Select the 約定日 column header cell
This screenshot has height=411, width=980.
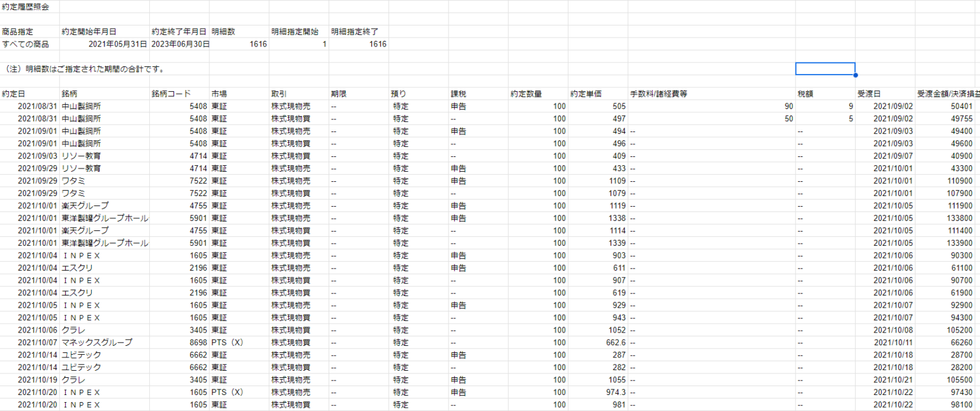[29, 94]
